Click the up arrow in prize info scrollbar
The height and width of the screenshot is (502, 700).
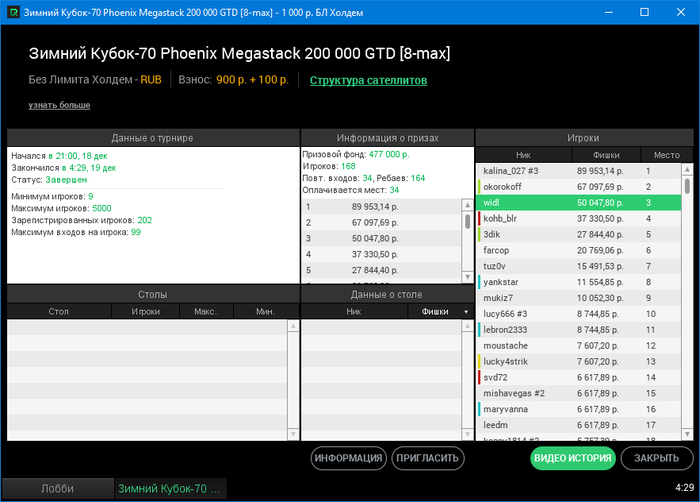(x=467, y=205)
